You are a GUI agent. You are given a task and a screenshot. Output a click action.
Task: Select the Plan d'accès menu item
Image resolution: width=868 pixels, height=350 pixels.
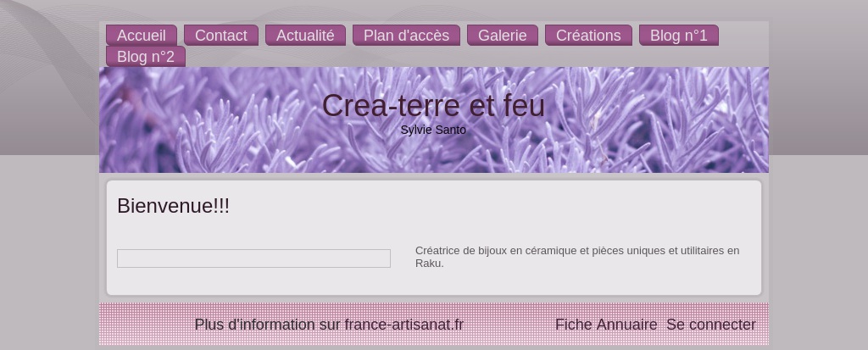406,36
